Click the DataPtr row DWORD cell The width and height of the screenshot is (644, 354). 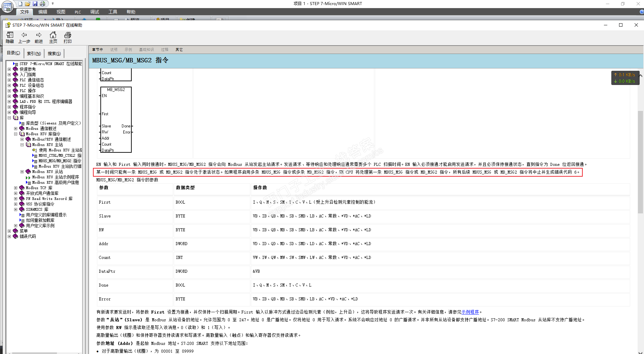pos(212,271)
